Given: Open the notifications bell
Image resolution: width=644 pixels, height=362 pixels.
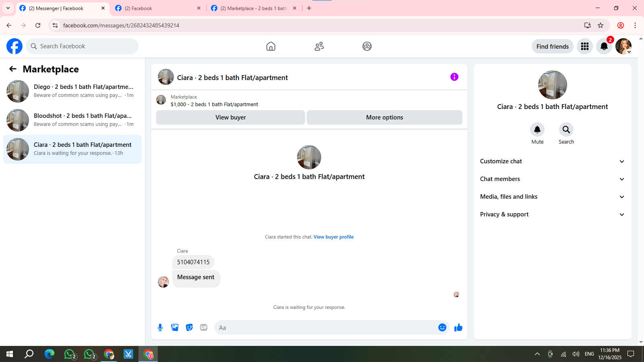Looking at the screenshot, I should 604,46.
